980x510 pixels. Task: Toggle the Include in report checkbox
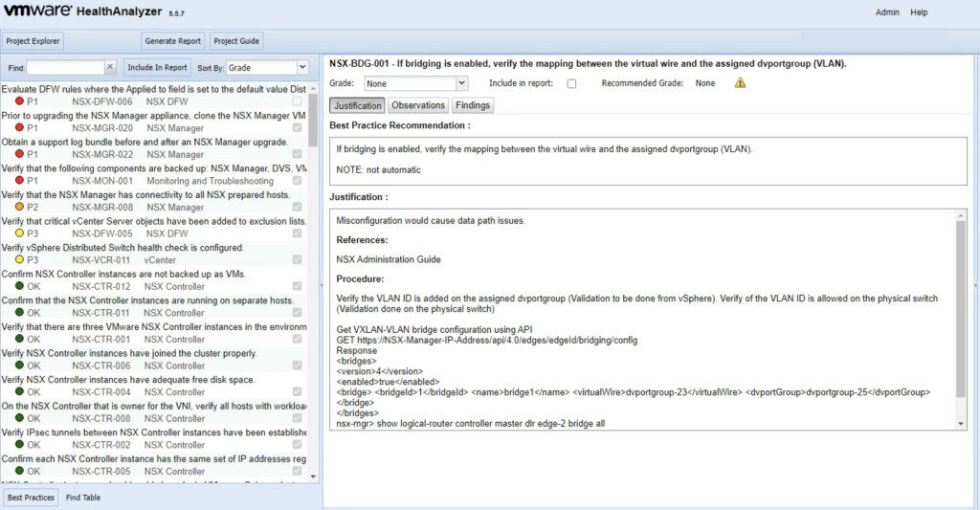click(571, 83)
